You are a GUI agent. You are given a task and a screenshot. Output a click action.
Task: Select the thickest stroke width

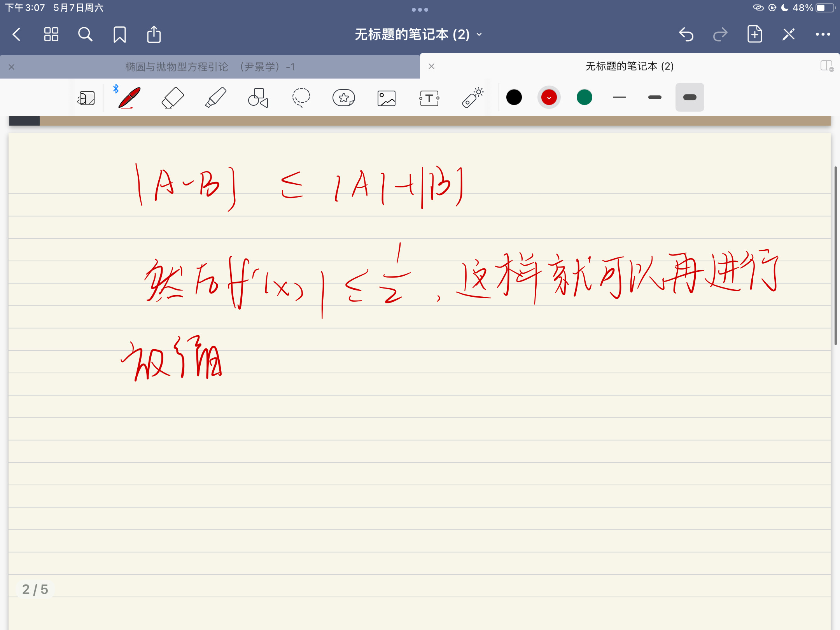[689, 97]
